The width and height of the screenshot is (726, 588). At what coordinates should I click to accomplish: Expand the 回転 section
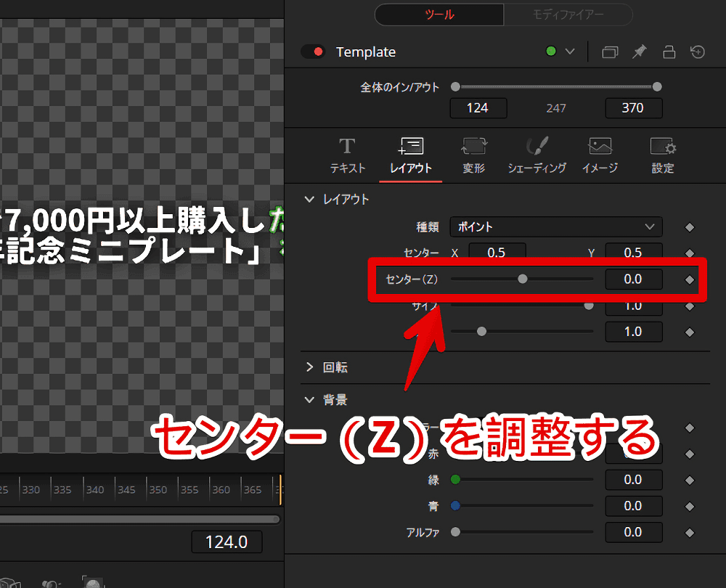[310, 367]
